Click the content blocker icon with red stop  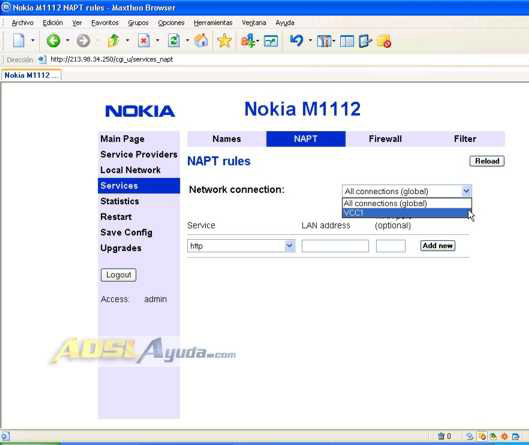[x=384, y=41]
